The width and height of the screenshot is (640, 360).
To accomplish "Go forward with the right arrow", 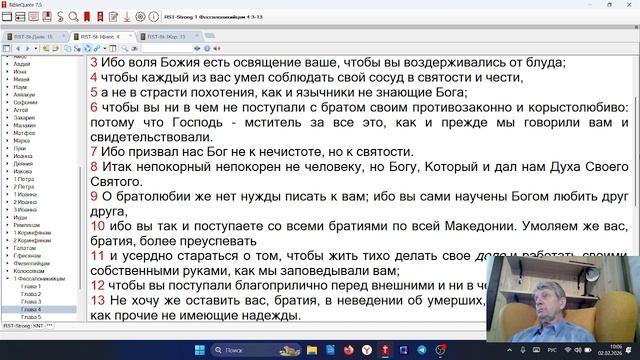I will point(28,49).
